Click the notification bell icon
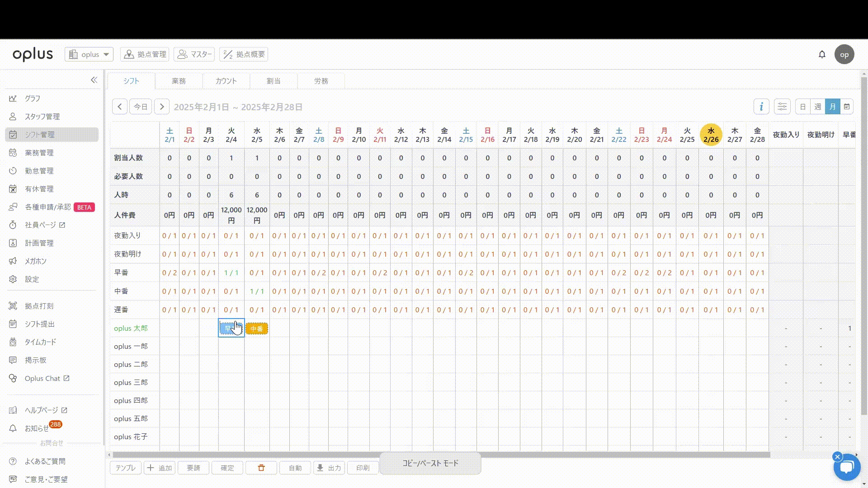Screen dimensions: 868x488 point(822,54)
